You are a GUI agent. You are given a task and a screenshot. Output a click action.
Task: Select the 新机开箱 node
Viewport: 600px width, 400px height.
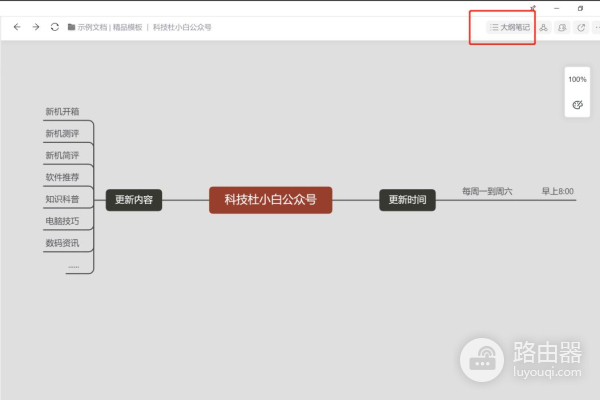62,111
